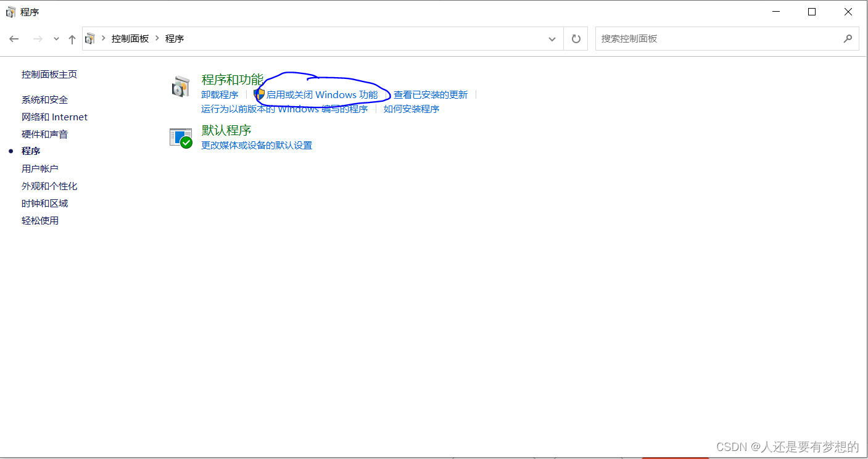Click the refresh icon next to the address bar
Screen dimensions: 868x459
[576, 38]
